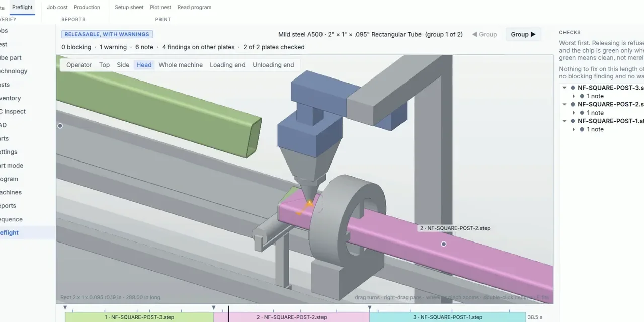Click the (group 1 of 2) indicator

(x=444, y=34)
